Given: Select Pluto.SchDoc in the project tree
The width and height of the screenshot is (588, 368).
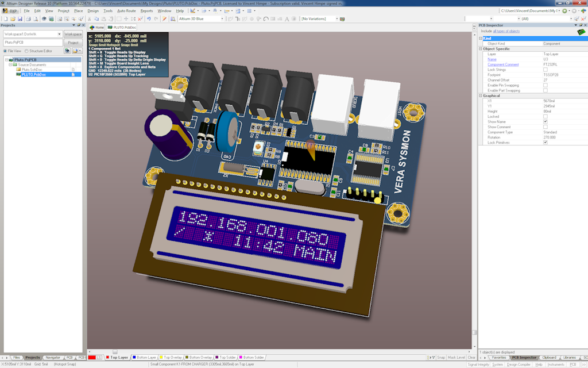Looking at the screenshot, I should point(32,70).
